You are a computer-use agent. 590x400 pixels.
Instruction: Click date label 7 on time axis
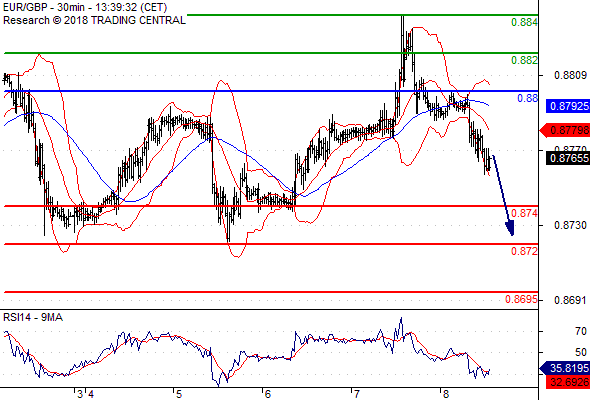356,394
